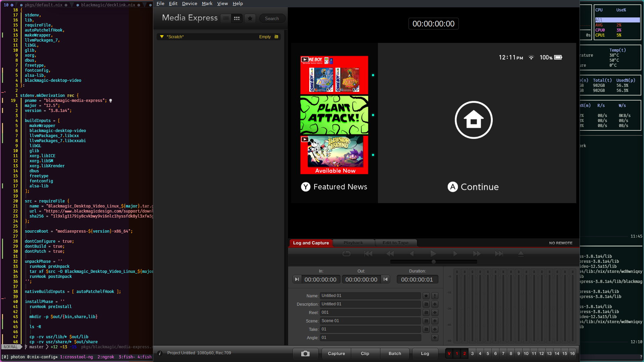This screenshot has width=644, height=362.
Task: Increment Reel with its plus button
Action: [x=435, y=312]
